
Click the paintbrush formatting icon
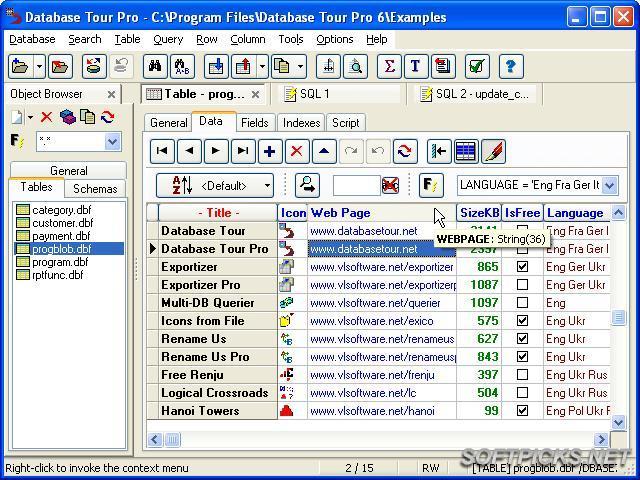pos(493,151)
